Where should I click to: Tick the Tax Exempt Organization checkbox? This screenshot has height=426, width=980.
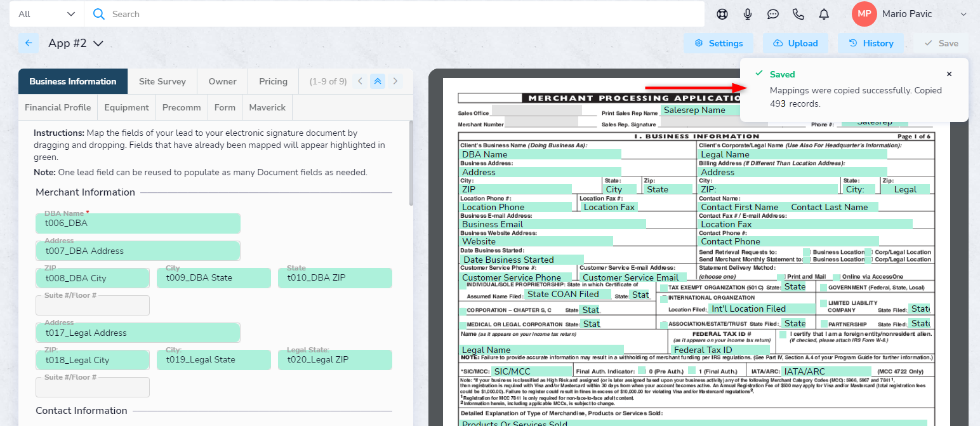[x=663, y=288]
